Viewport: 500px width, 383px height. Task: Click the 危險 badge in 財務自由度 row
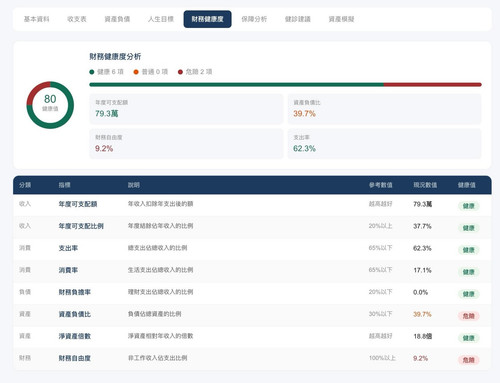coord(469,360)
